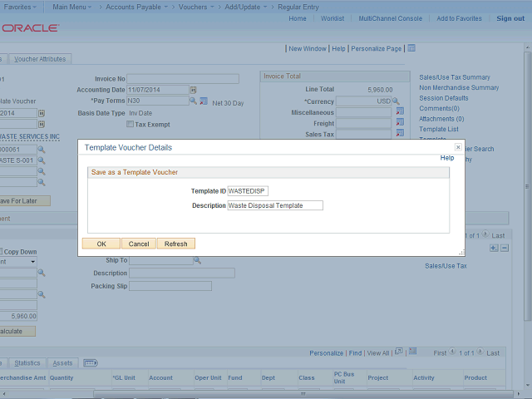Screen dimensions: 532x399
Task: Edit the Description field in dialog
Action: pos(275,205)
